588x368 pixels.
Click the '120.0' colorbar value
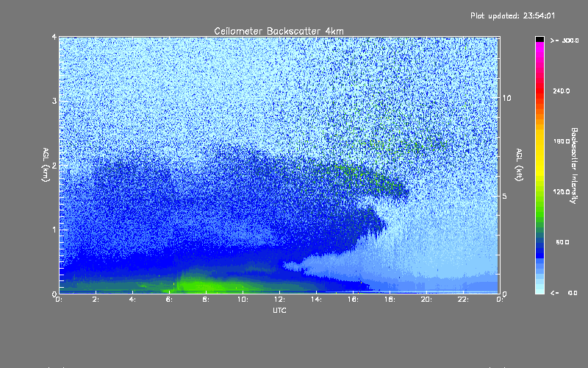(x=562, y=191)
